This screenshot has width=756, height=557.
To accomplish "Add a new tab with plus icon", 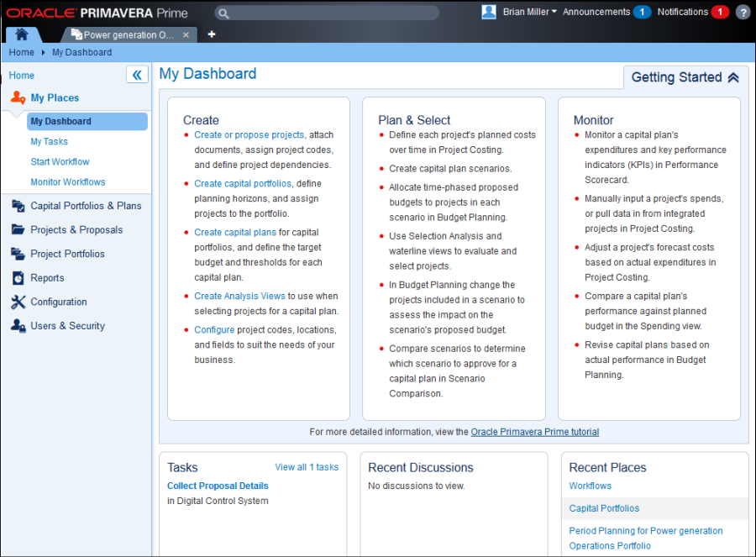I will click(x=211, y=34).
